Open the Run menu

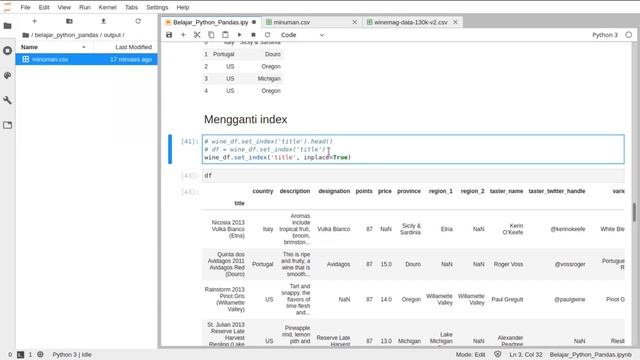(x=85, y=7)
